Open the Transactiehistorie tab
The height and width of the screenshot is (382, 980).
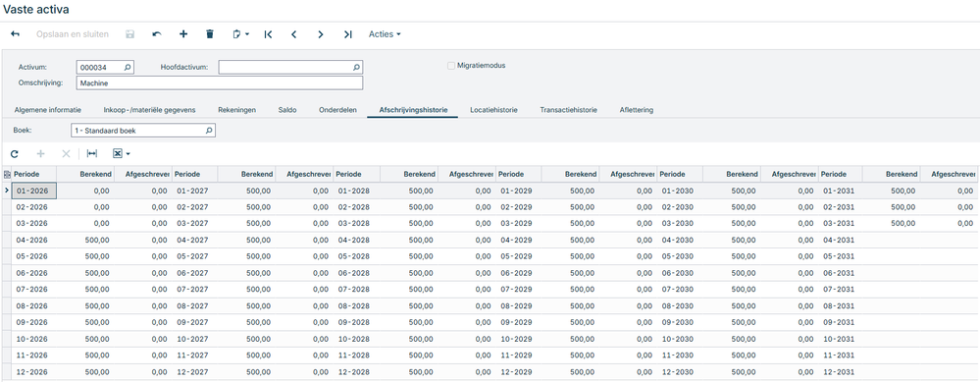569,110
